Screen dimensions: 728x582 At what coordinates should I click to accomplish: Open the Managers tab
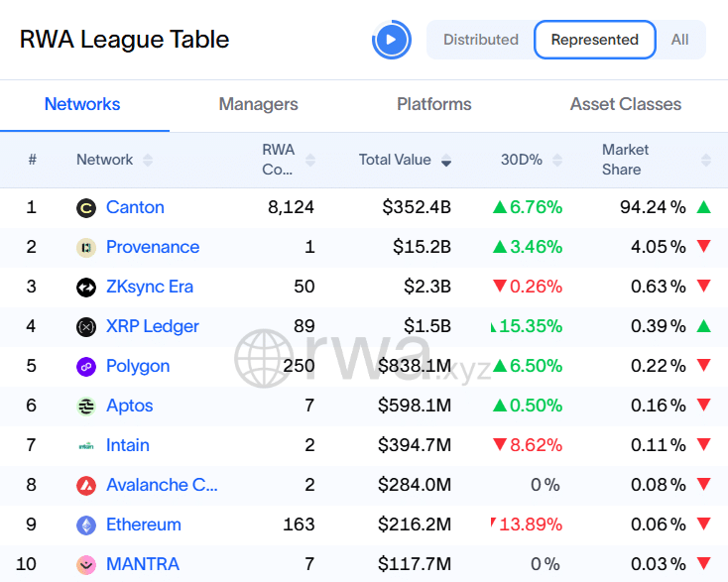pyautogui.click(x=258, y=104)
